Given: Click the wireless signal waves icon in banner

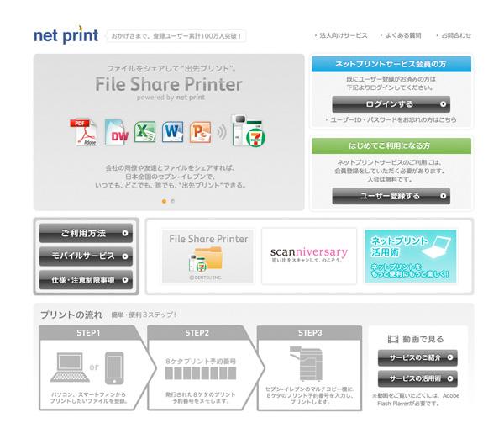Looking at the screenshot, I should [x=221, y=132].
